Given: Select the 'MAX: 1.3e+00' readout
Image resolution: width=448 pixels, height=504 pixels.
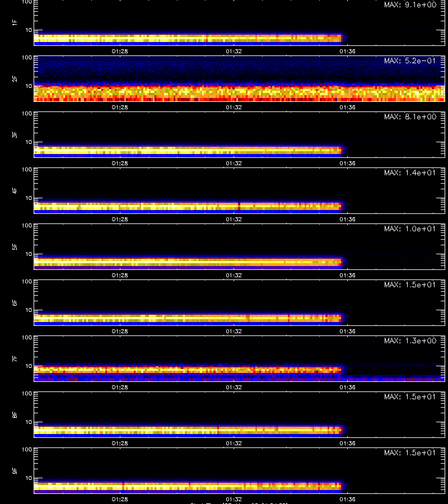Looking at the screenshot, I should pyautogui.click(x=410, y=340).
